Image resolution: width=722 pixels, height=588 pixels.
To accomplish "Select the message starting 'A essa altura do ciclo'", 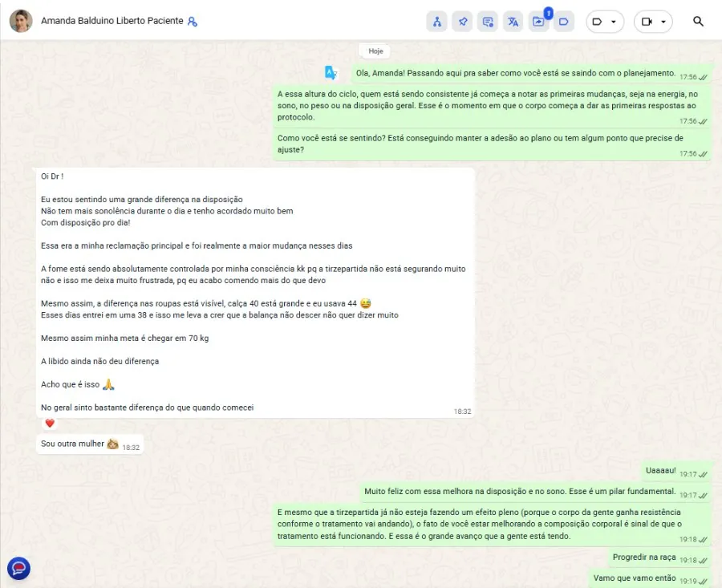I will pyautogui.click(x=492, y=106).
